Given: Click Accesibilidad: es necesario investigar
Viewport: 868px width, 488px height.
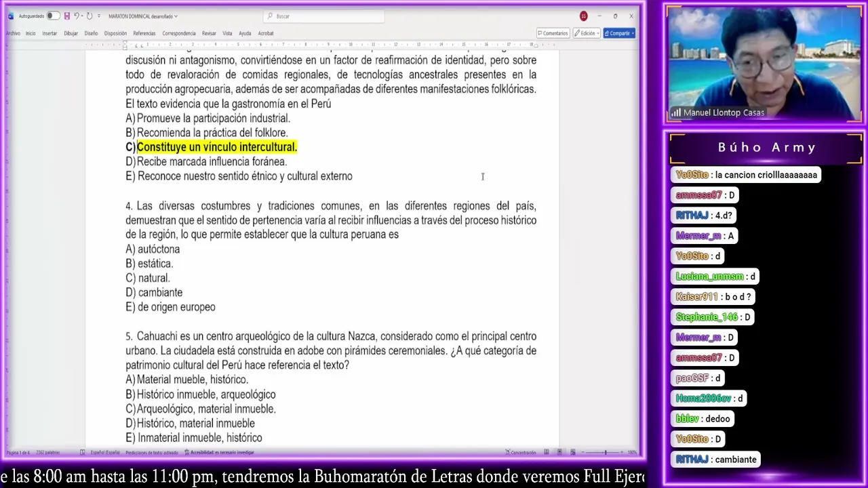Looking at the screenshot, I should coord(219,452).
